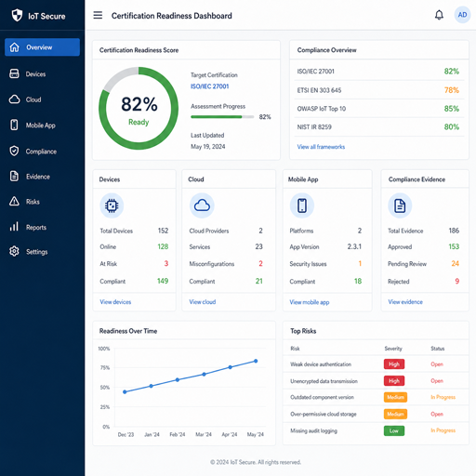Open Evidence section in sidebar
This screenshot has height=476, width=476.
point(42,177)
